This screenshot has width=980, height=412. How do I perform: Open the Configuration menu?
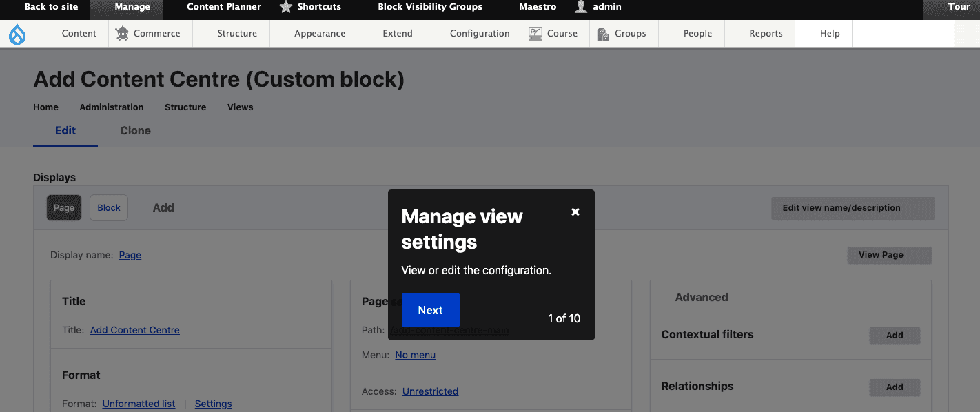[x=480, y=33]
